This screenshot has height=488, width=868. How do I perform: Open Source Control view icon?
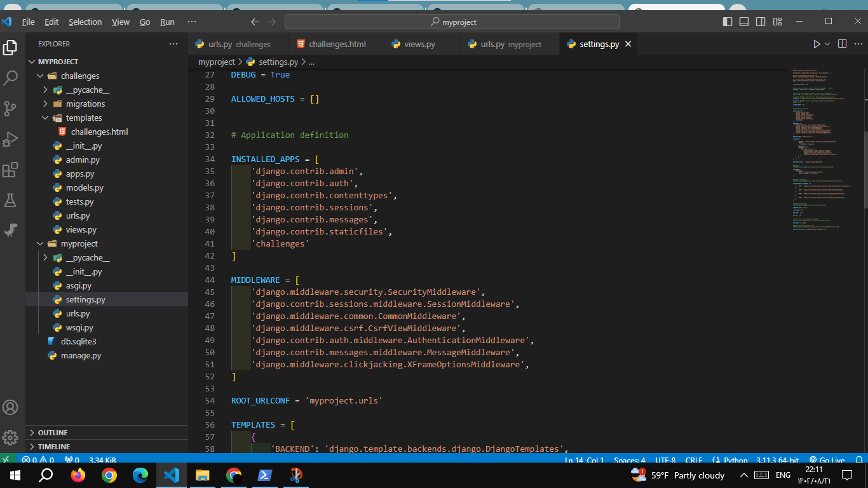point(11,109)
